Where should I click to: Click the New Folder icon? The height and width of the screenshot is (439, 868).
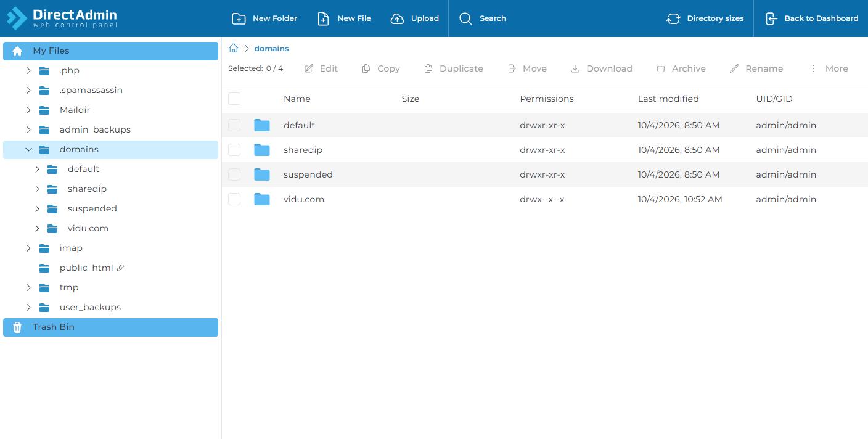click(x=239, y=18)
